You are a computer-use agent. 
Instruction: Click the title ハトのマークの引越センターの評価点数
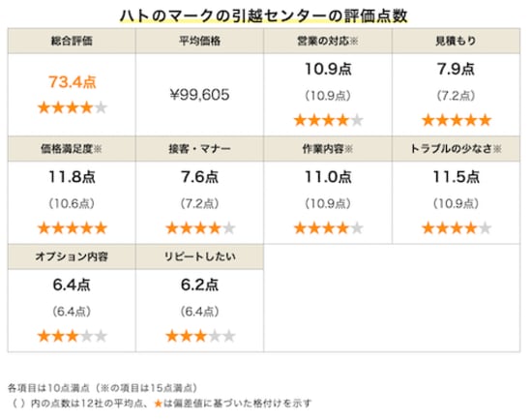264,15
